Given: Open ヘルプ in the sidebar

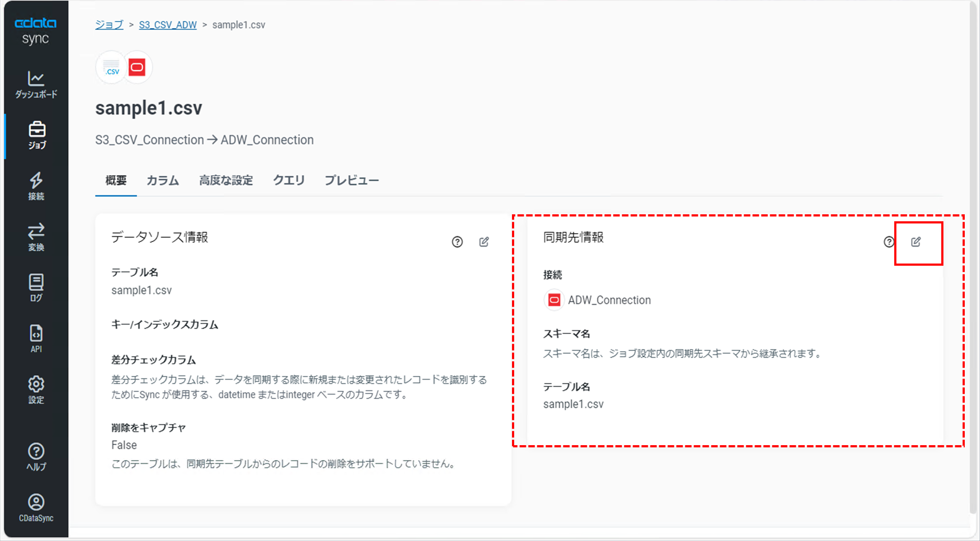Looking at the screenshot, I should tap(36, 457).
